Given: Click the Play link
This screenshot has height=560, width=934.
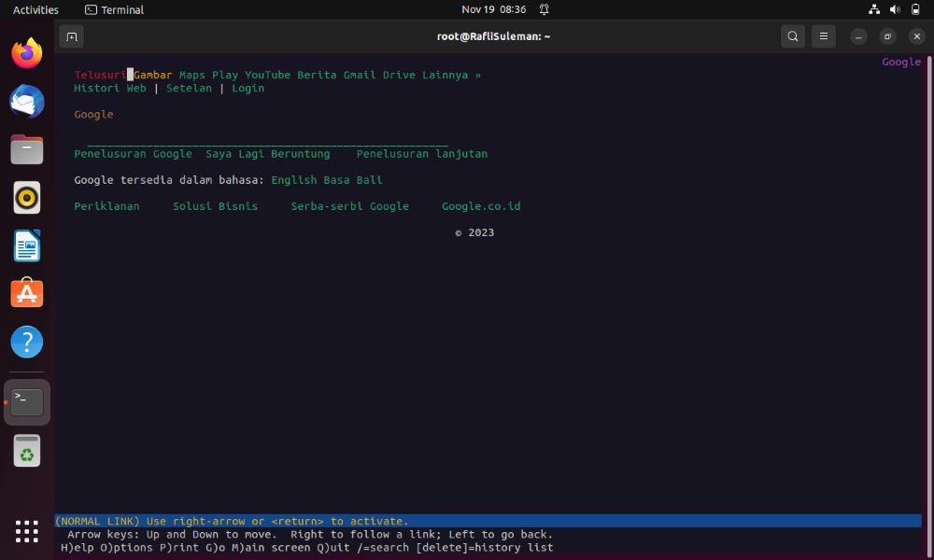Looking at the screenshot, I should coord(224,75).
